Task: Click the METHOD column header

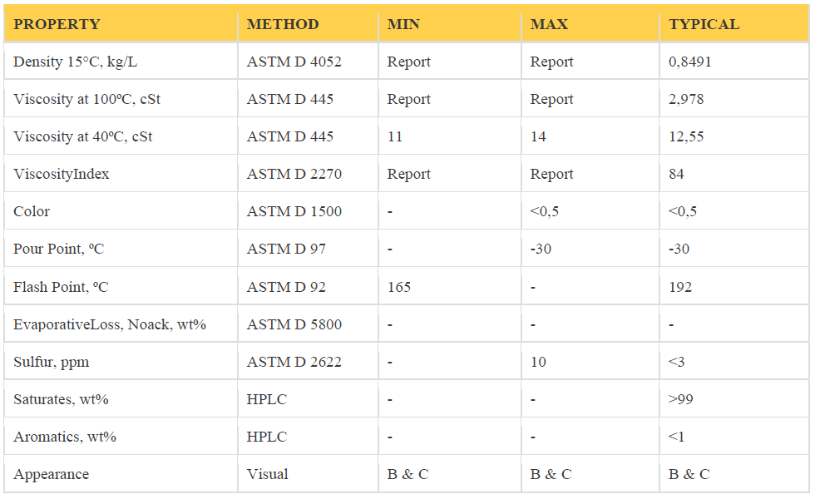Action: pos(283,24)
